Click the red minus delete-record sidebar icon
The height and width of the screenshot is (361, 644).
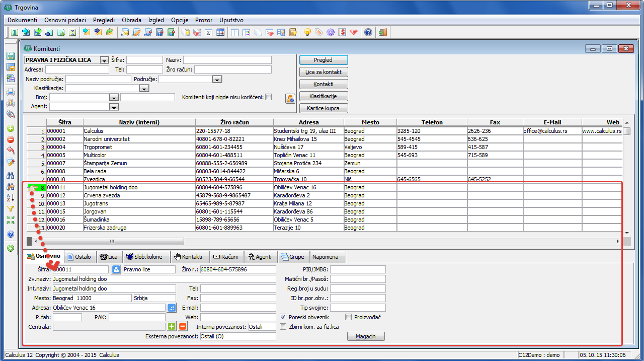(11, 139)
